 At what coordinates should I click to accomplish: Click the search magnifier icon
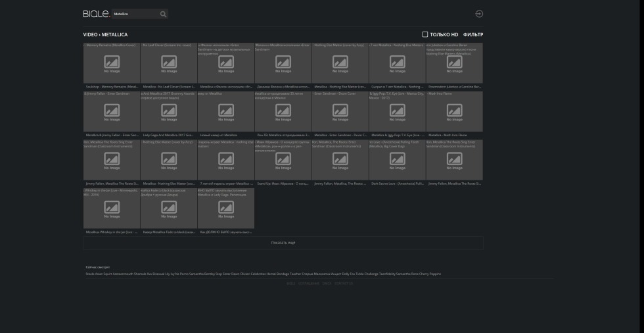tap(163, 14)
